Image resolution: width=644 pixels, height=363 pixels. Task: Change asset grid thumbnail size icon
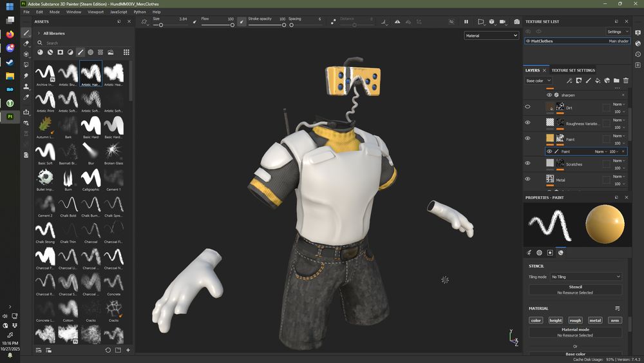point(126,52)
